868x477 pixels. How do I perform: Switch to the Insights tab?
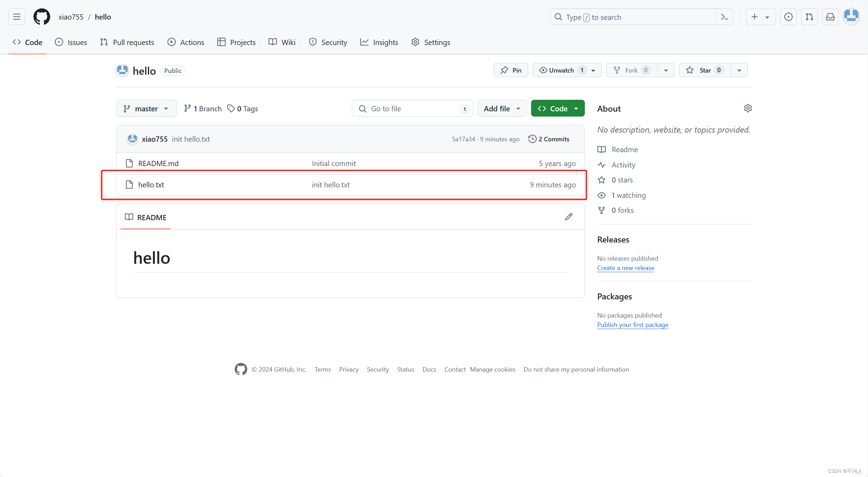379,42
